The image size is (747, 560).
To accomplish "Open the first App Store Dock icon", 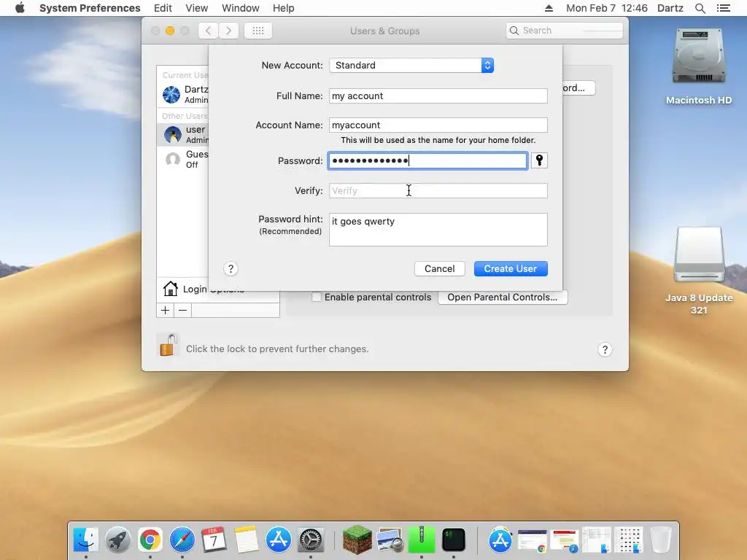I will [278, 540].
